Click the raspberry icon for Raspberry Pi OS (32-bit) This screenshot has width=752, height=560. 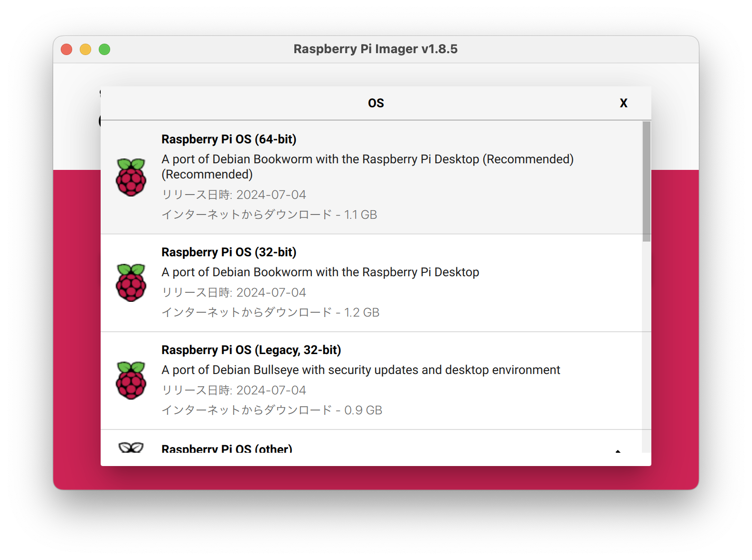(x=131, y=282)
